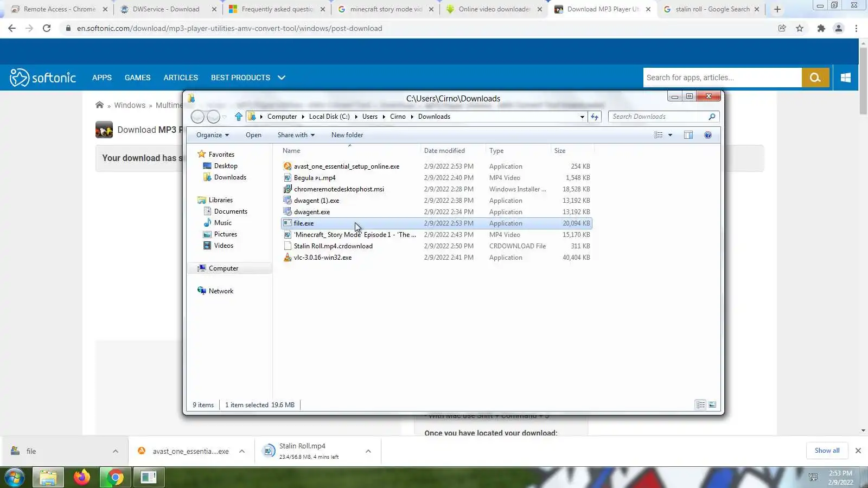
Task: Select the vlc-3.0.16-win32.exe file
Action: pos(323,258)
